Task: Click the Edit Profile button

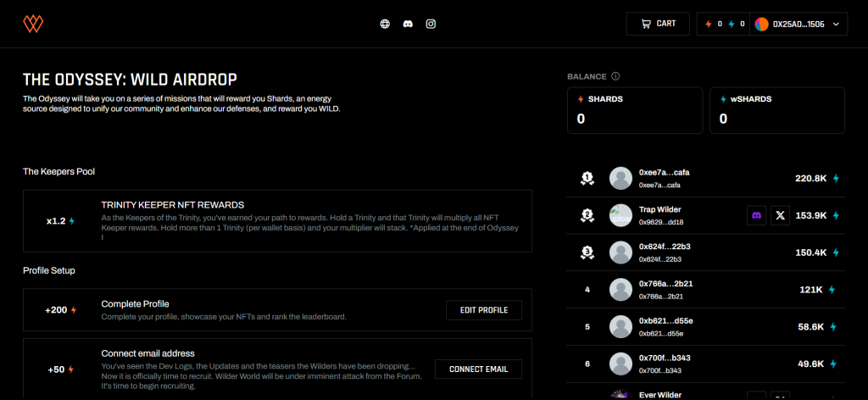Action: (483, 310)
